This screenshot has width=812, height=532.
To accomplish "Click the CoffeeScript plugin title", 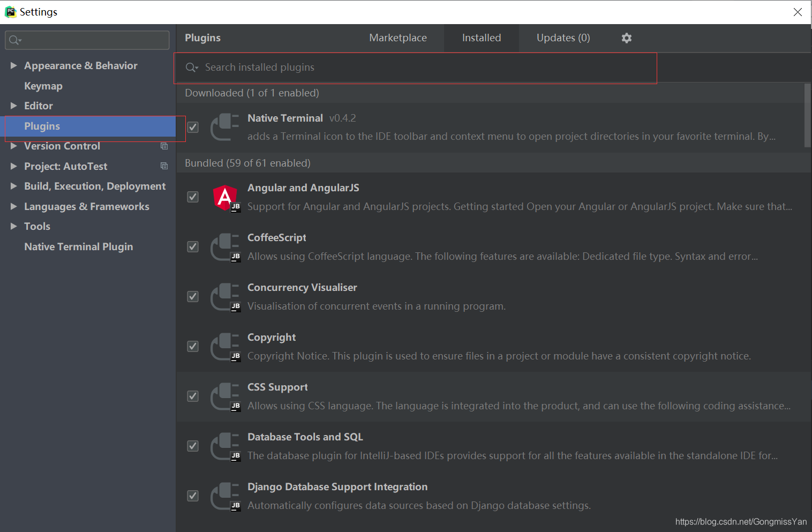I will [x=277, y=237].
